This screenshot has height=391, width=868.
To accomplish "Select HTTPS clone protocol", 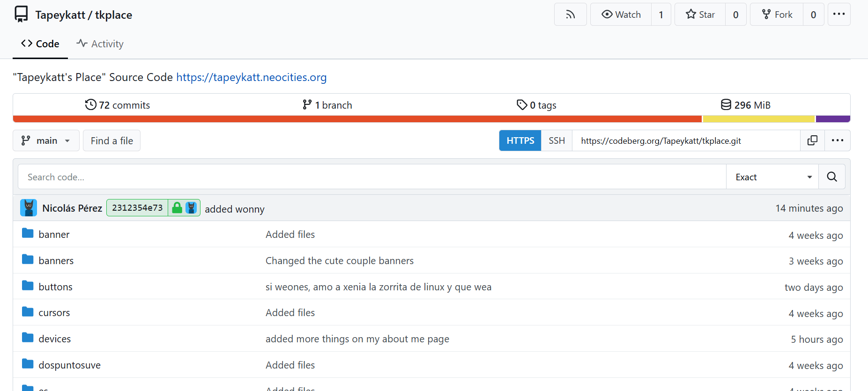I will (520, 140).
